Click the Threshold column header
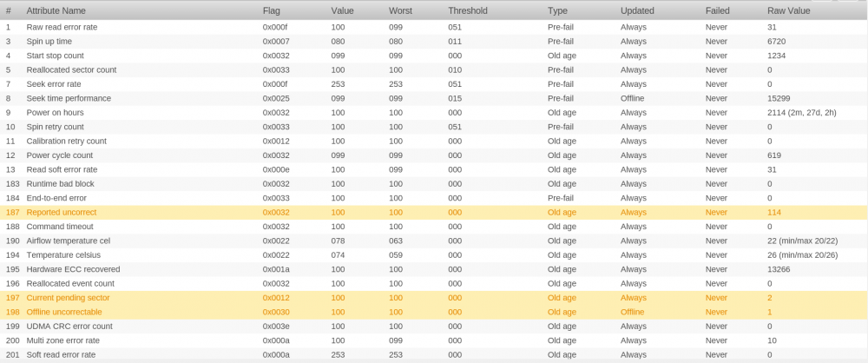The height and width of the screenshot is (363, 868). pos(468,10)
